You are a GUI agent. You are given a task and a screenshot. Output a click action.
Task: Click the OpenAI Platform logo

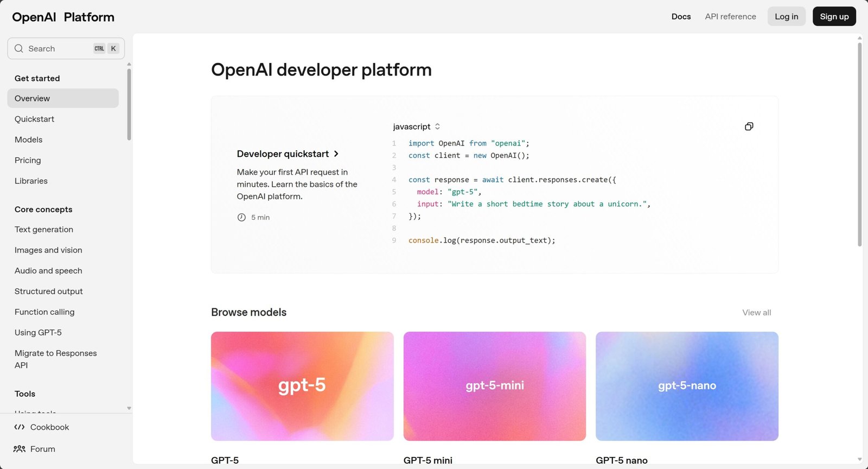coord(63,17)
